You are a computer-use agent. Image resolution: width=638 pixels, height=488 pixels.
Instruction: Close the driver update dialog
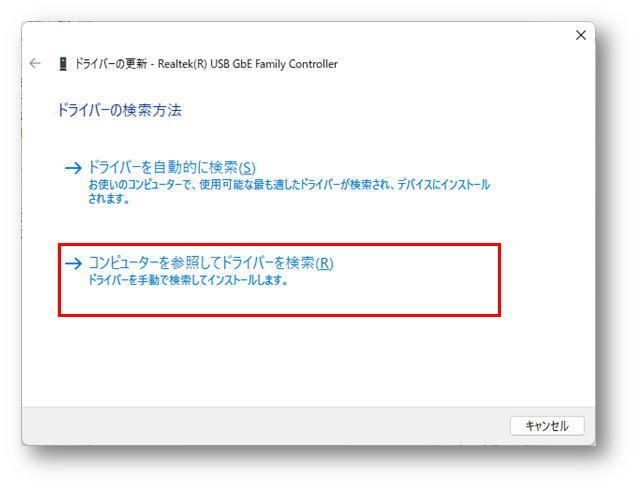(x=581, y=35)
